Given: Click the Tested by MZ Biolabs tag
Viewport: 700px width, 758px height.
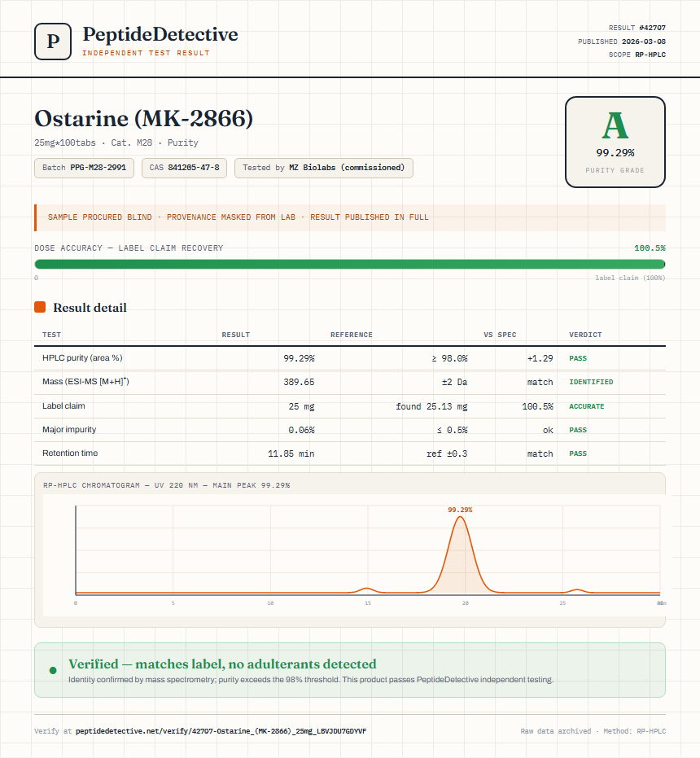Looking at the screenshot, I should point(323,168).
